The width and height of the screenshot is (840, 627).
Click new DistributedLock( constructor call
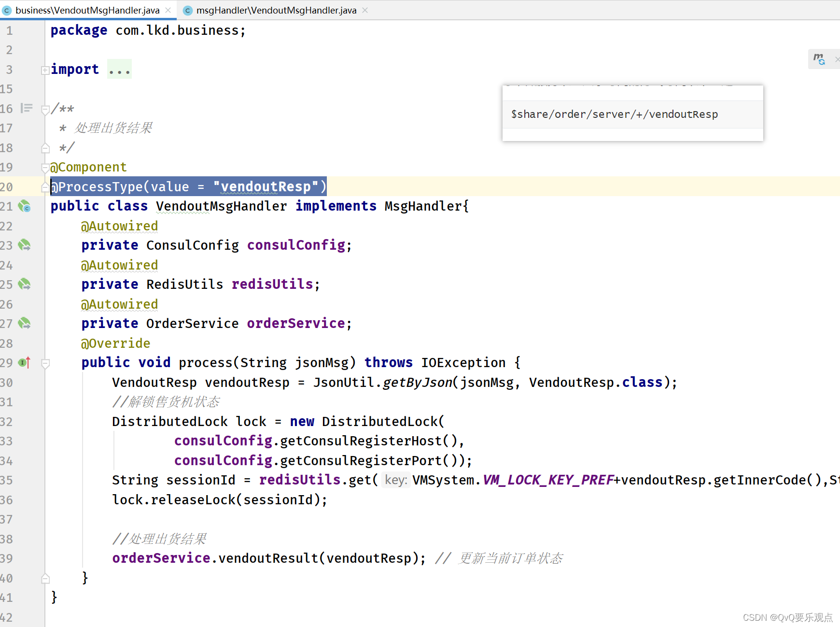pos(367,422)
